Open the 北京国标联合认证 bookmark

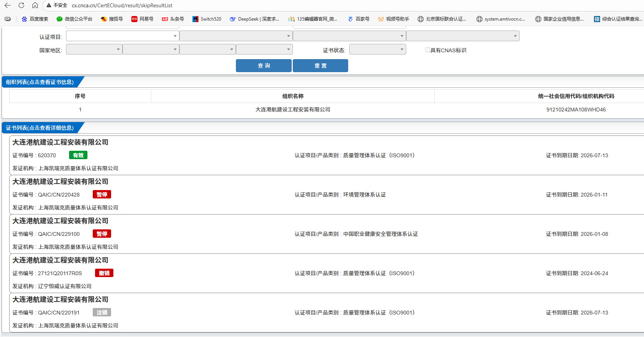[442, 19]
